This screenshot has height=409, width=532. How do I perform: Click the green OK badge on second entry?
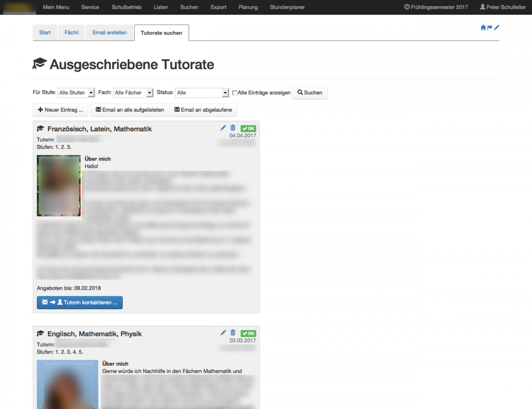(x=248, y=333)
